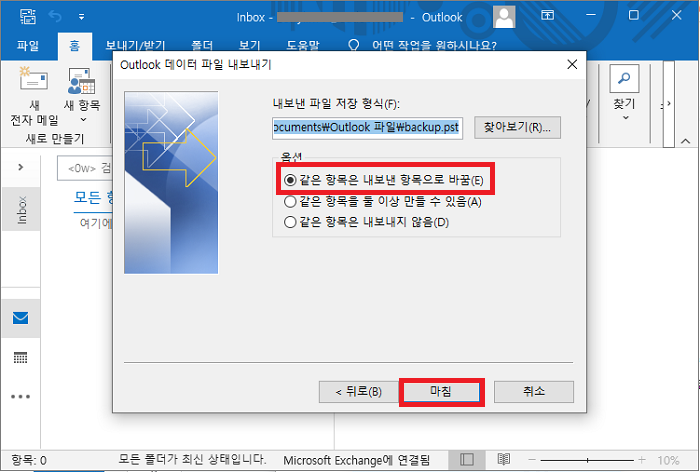Viewport: 700px width, 472px height.
Task: Open the File (파일) tab
Action: tap(28, 46)
